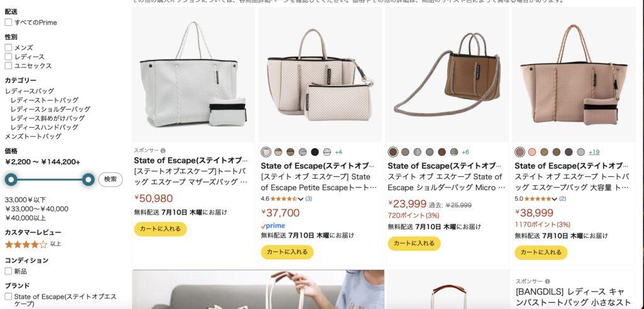Pick the first brown swatch on the Micro shoulder bag

pos(393,152)
